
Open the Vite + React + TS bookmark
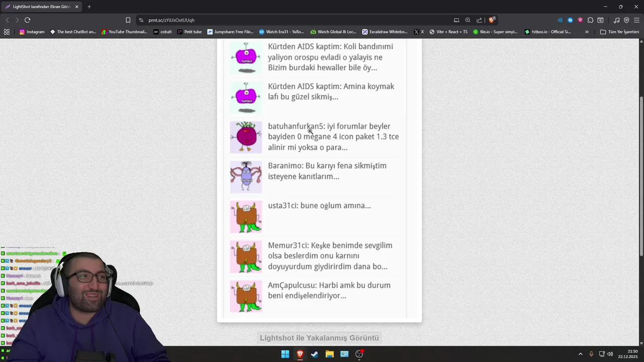[448, 32]
